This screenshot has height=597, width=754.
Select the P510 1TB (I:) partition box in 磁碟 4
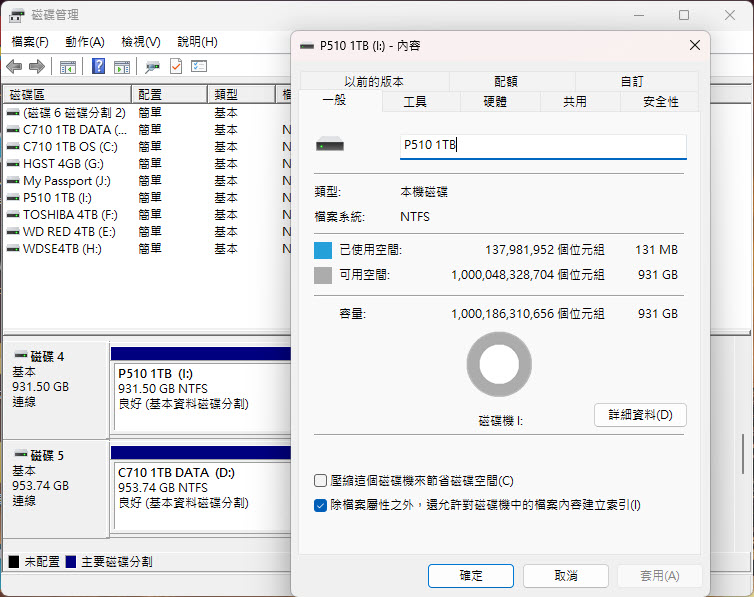tap(202, 397)
